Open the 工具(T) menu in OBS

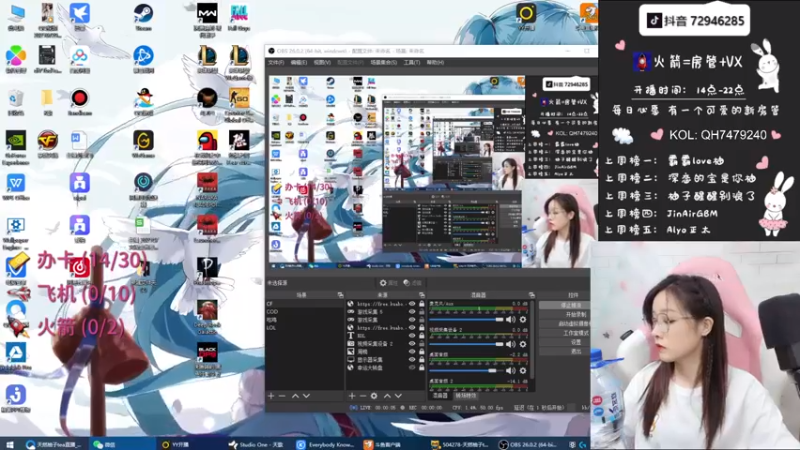click(x=412, y=62)
